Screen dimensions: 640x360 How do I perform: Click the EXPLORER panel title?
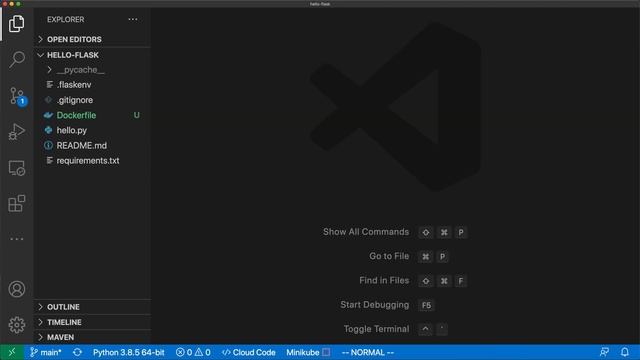65,20
